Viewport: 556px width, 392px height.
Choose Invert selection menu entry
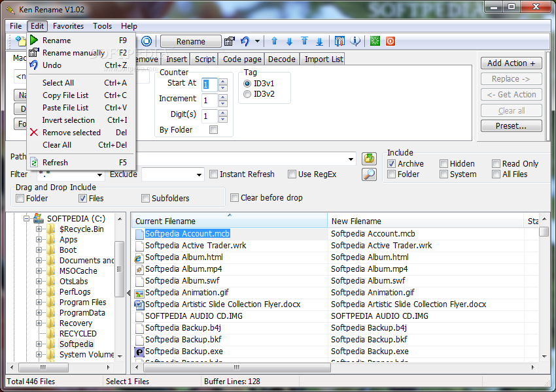tap(81, 120)
